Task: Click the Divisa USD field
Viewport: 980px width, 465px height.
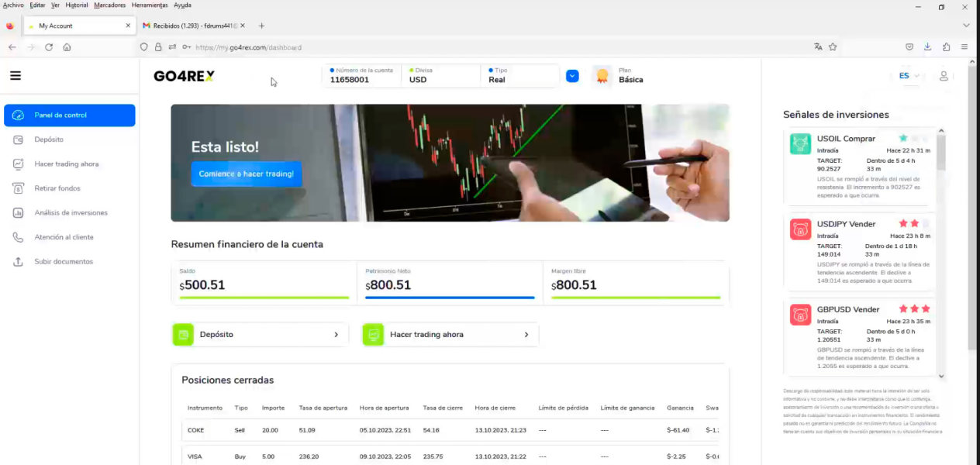Action: [x=441, y=75]
